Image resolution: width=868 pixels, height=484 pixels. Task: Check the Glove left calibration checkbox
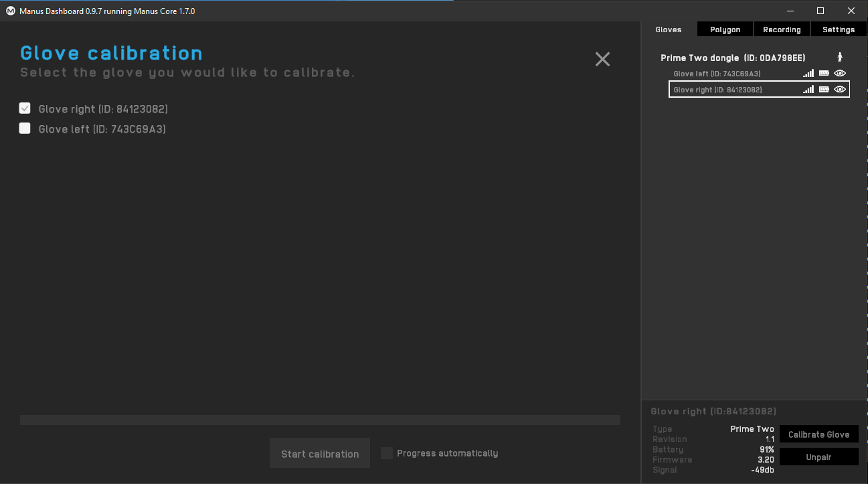tap(25, 129)
